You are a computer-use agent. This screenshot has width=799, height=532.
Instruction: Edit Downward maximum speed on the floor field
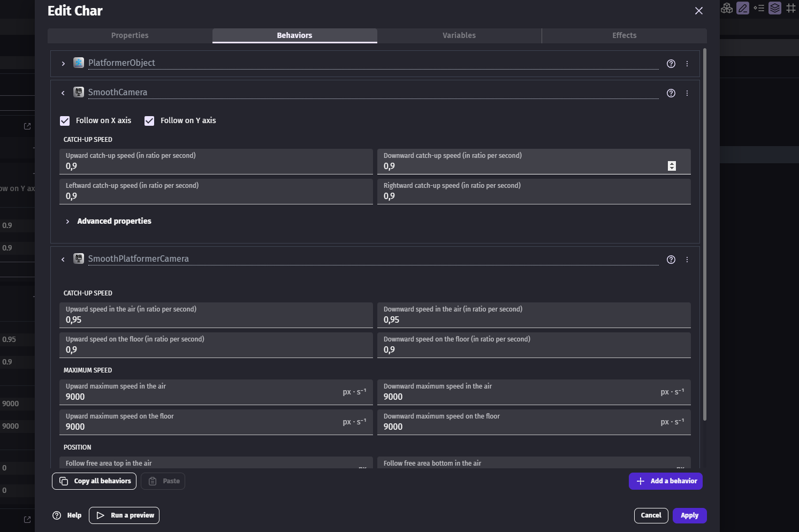tap(534, 422)
